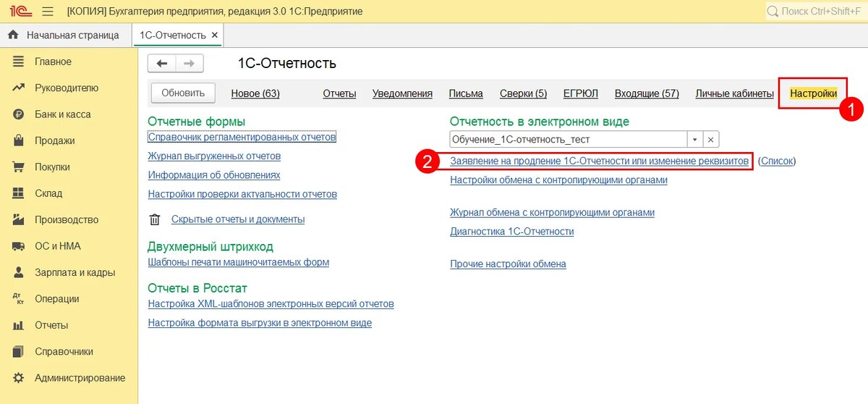Go back with the left arrow button
Viewport: 868px width, 404px height.
pos(162,64)
